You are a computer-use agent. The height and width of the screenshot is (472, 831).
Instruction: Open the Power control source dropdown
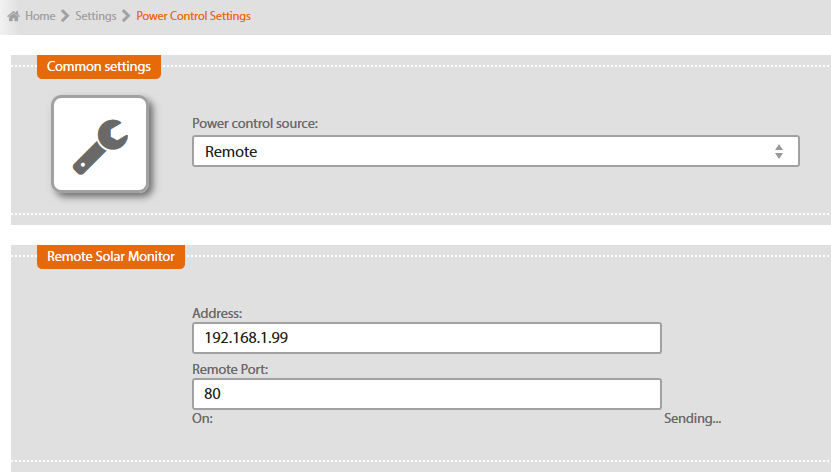coord(495,152)
